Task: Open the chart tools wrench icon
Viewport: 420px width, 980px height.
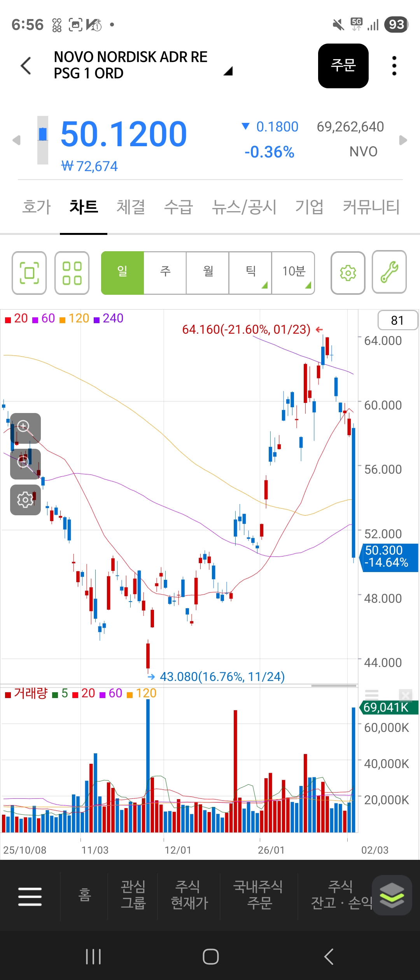Action: [x=389, y=272]
